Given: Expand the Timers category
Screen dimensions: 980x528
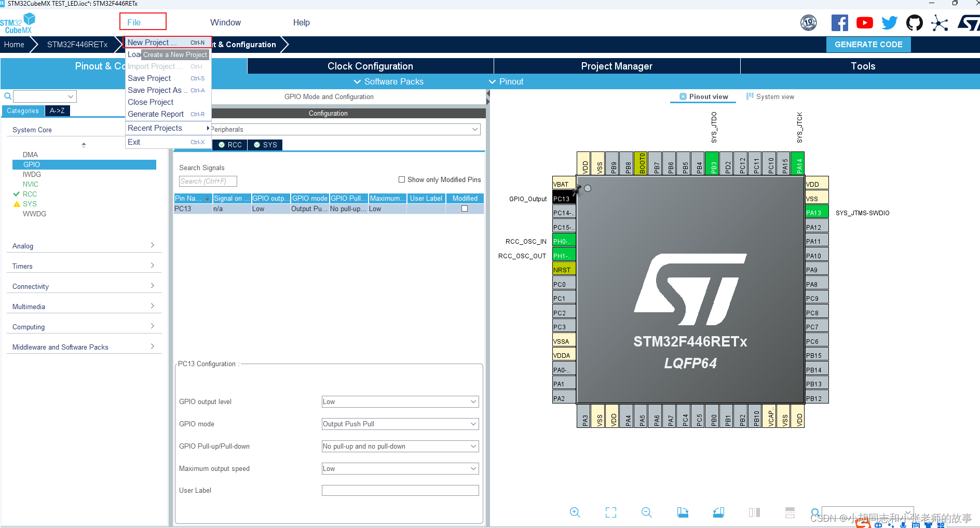Looking at the screenshot, I should click(84, 266).
